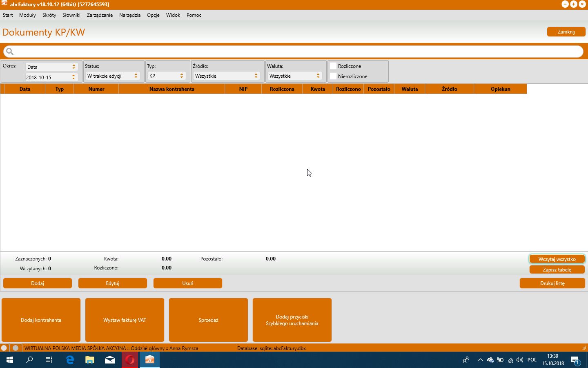Screen dimensions: 588x368
Task: Click the Wystaw fakturę VAT tile
Action: pos(125,320)
